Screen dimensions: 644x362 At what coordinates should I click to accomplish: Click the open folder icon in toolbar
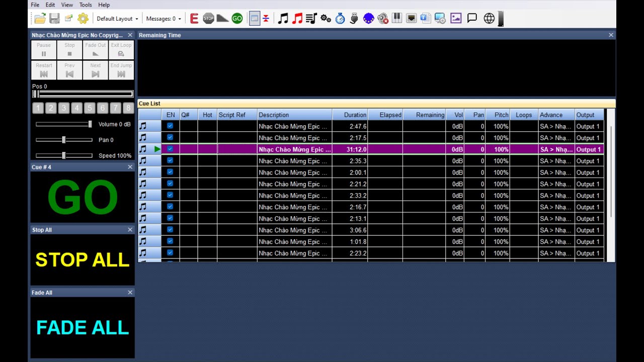coord(40,19)
